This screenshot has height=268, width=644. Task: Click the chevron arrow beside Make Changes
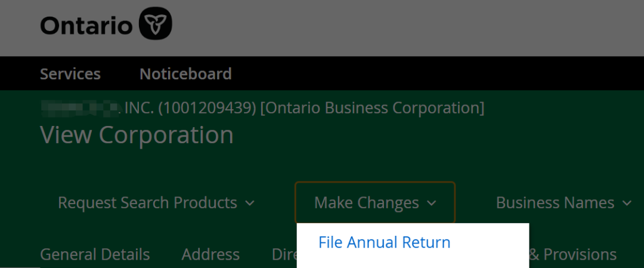tap(431, 204)
